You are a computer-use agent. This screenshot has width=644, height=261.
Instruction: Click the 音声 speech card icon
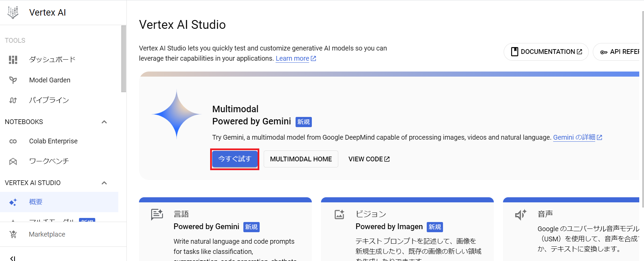point(521,215)
